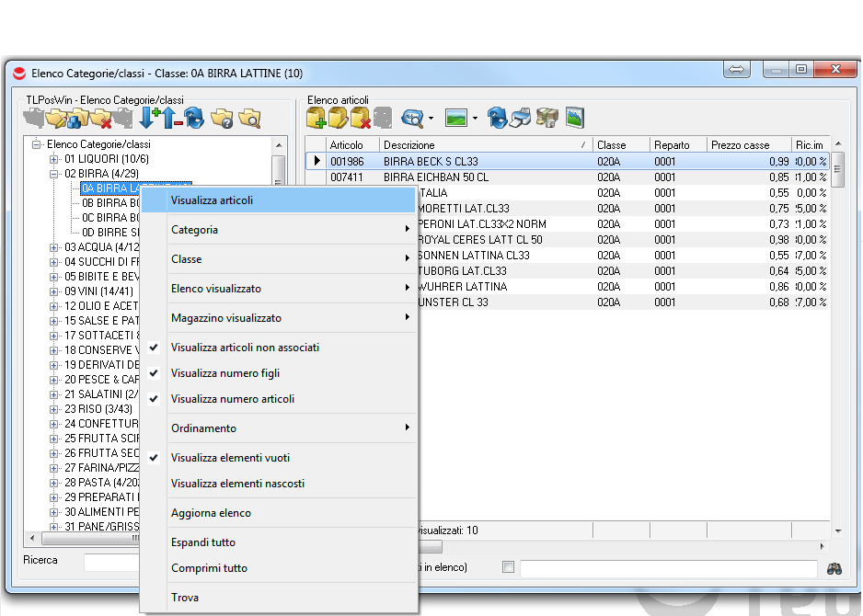Viewport: 863px width, 616px height.
Task: Click the delete category folder icon
Action: click(x=100, y=118)
